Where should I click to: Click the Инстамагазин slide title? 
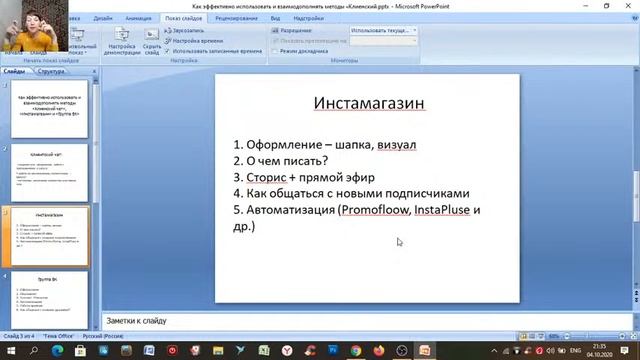click(369, 103)
